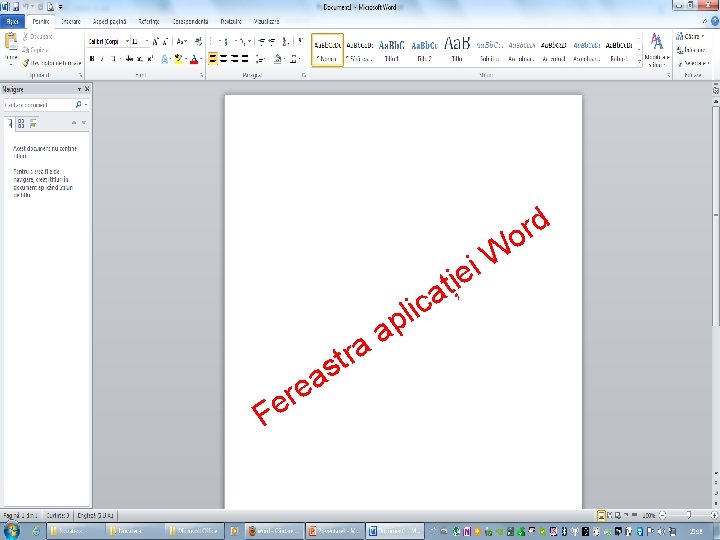Image resolution: width=720 pixels, height=540 pixels.
Task: Switch to the Inserare ribbon tab
Action: [x=71, y=22]
